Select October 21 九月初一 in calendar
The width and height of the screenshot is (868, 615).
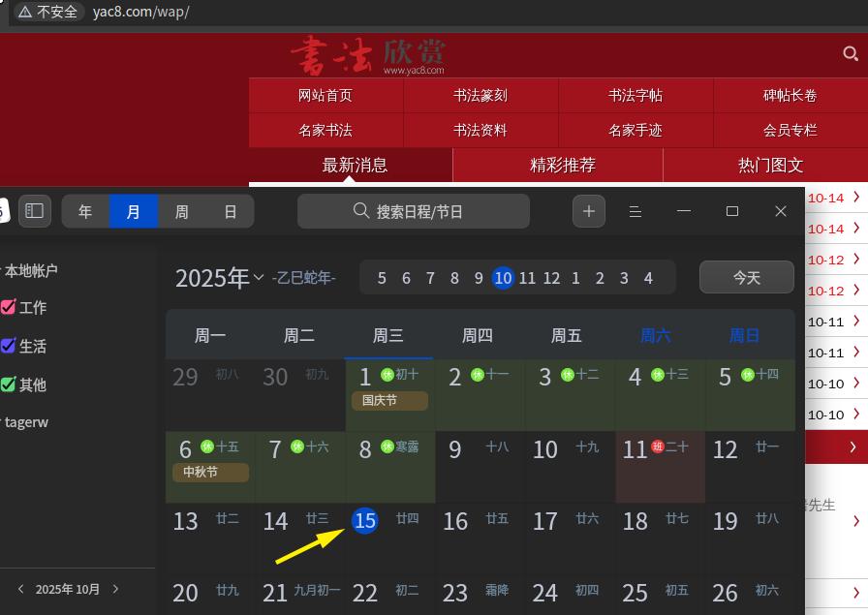(300, 595)
